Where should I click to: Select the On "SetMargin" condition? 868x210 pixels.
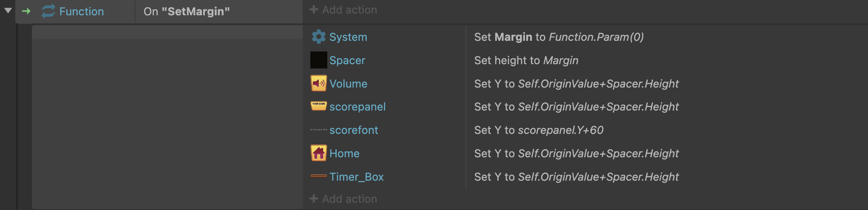coord(187,11)
